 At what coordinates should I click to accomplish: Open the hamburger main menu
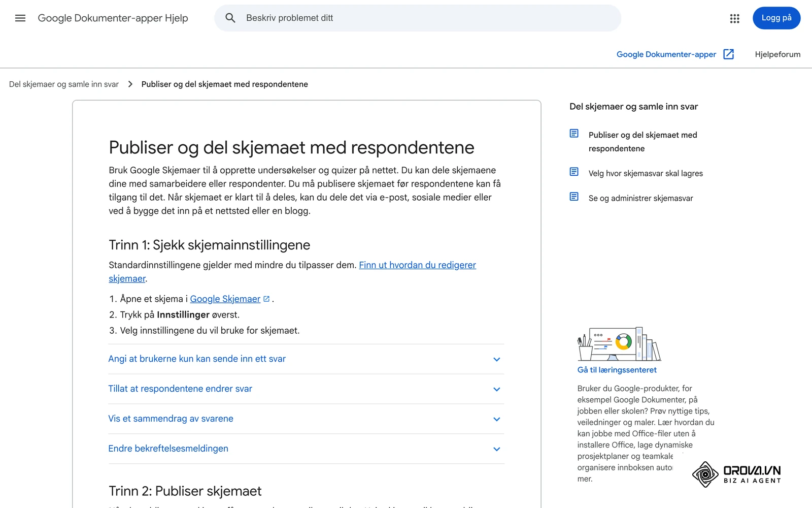point(20,18)
